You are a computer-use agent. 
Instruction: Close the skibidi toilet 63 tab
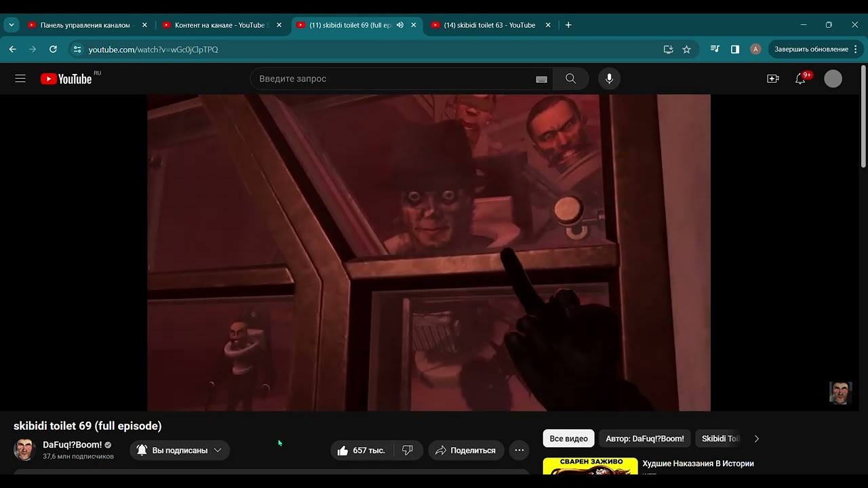click(x=548, y=25)
